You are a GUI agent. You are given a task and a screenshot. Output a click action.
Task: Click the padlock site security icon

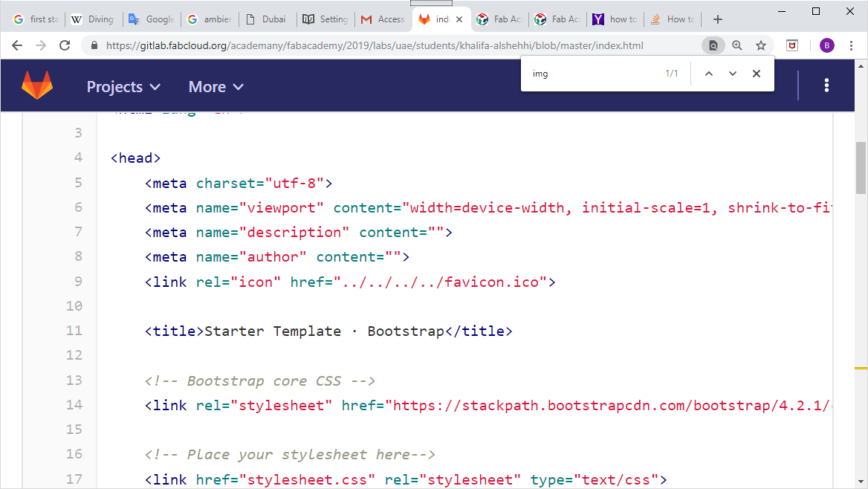click(94, 45)
